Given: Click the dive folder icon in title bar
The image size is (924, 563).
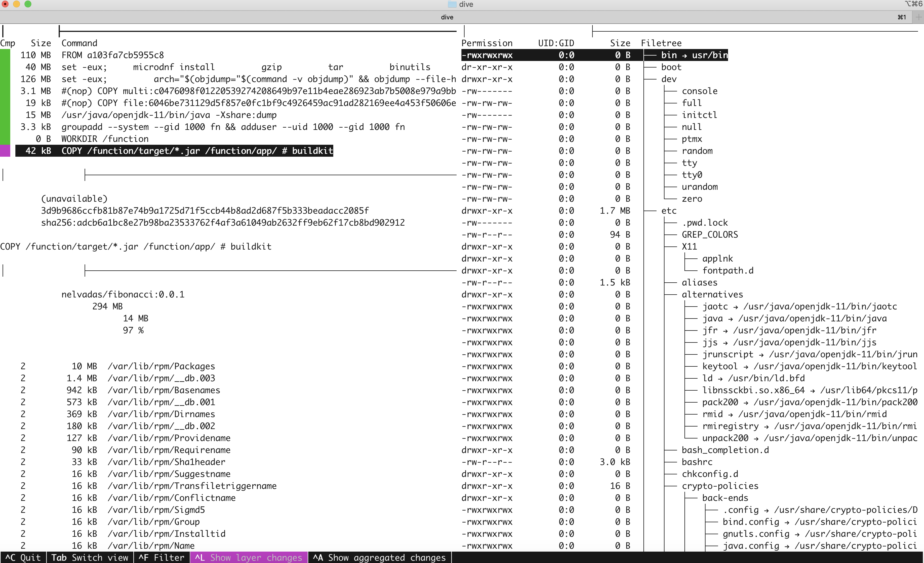Looking at the screenshot, I should (x=452, y=4).
